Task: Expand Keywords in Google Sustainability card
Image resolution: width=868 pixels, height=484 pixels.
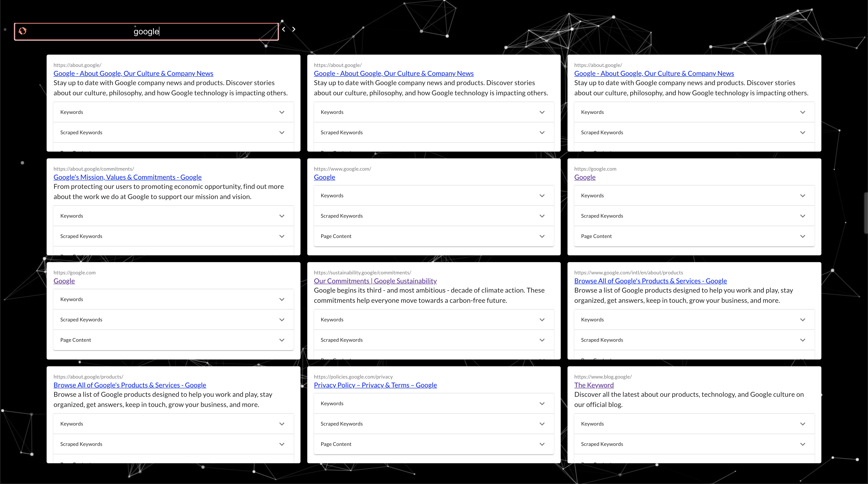Action: click(x=434, y=319)
